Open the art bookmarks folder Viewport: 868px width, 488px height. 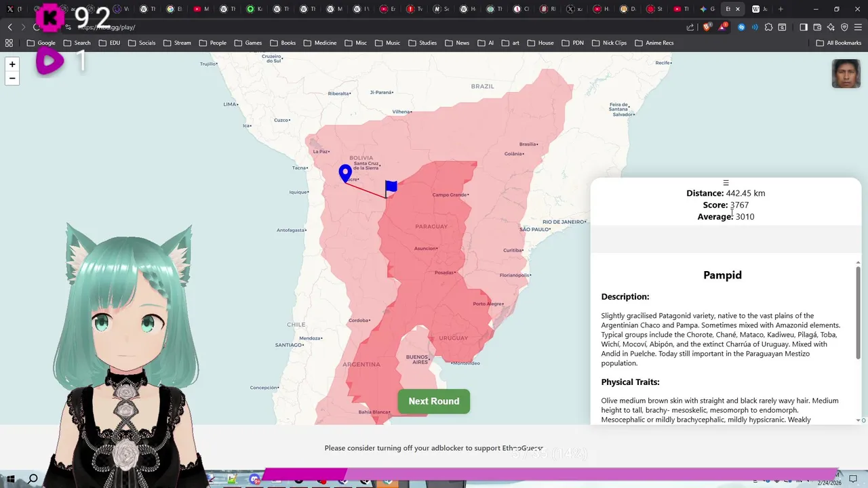coord(510,43)
